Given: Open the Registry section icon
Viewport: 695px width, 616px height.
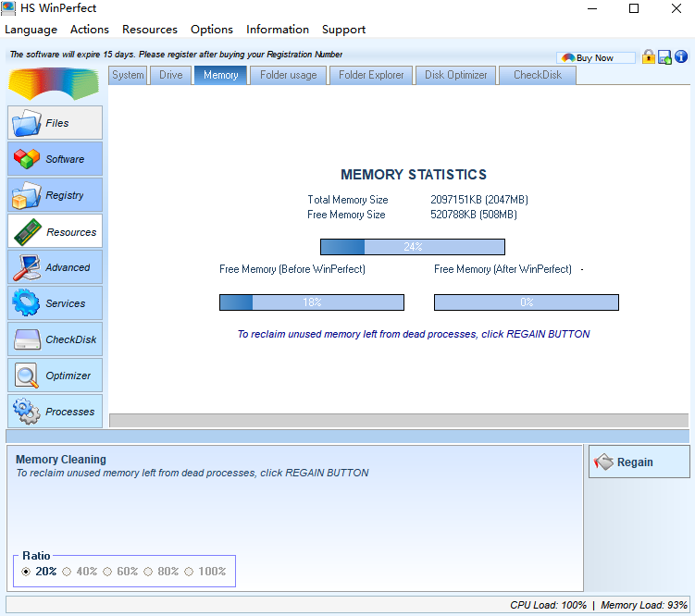Looking at the screenshot, I should (27, 195).
